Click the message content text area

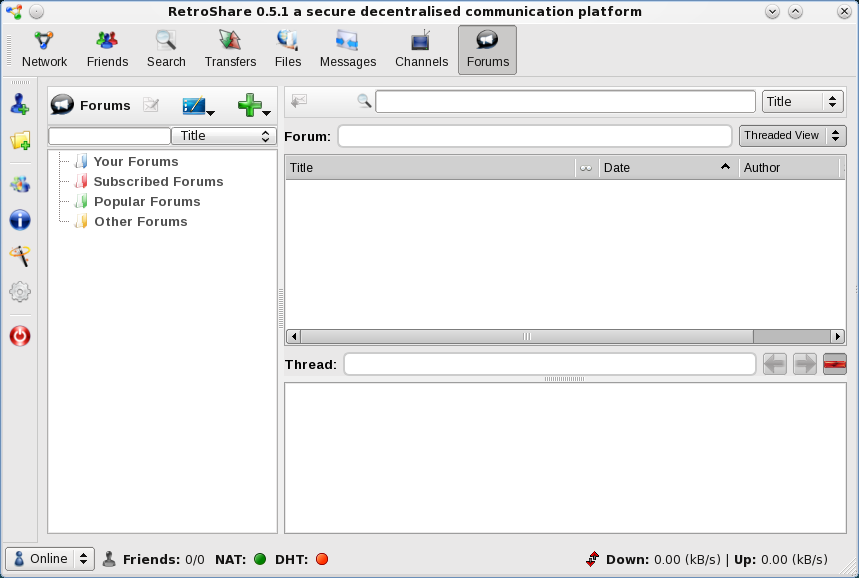click(x=565, y=458)
